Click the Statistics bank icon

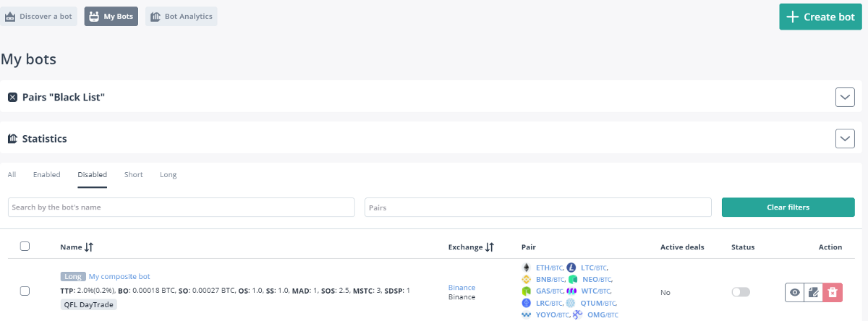click(12, 138)
